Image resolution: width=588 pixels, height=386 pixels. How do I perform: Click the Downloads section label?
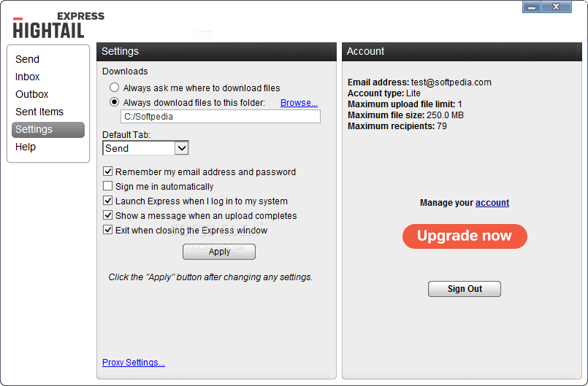[125, 72]
